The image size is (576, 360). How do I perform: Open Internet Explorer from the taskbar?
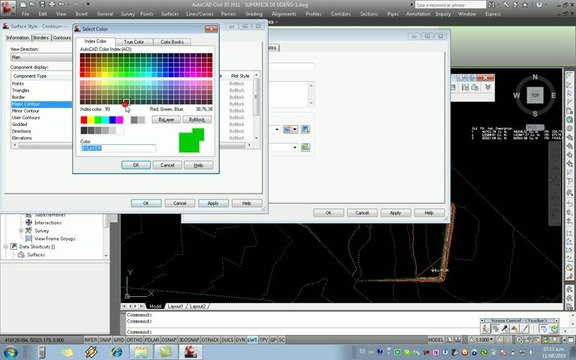click(x=117, y=352)
